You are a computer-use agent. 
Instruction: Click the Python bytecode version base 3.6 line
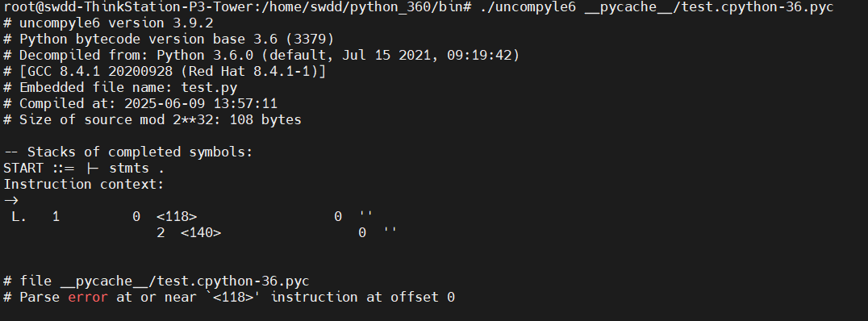coord(169,40)
